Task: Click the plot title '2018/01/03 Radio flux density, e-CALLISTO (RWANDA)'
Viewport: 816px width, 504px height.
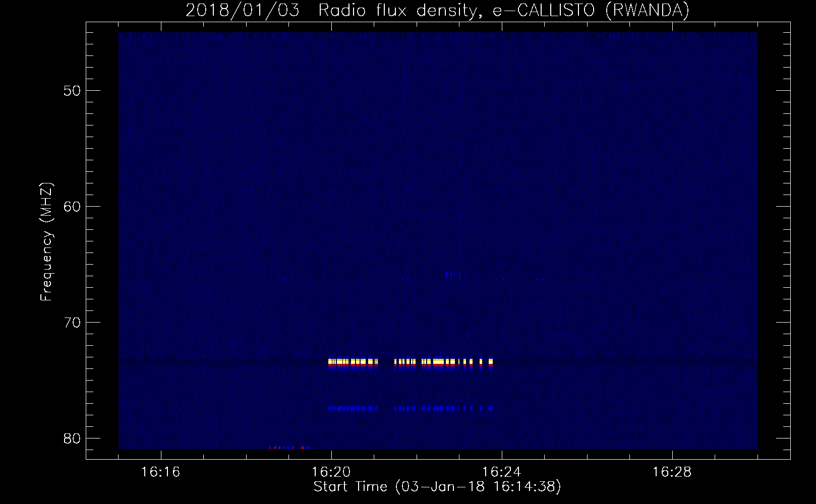Action: pyautogui.click(x=437, y=11)
